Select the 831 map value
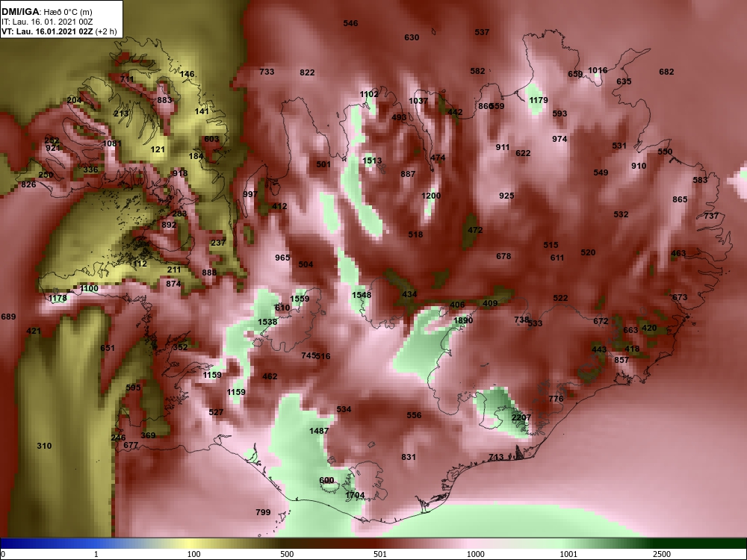The image size is (747, 560). [409, 457]
